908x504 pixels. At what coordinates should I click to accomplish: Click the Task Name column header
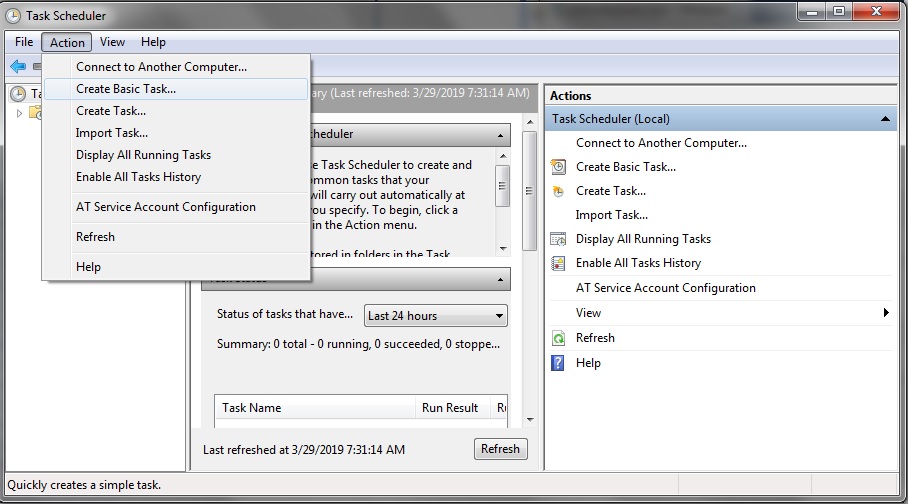pyautogui.click(x=315, y=408)
